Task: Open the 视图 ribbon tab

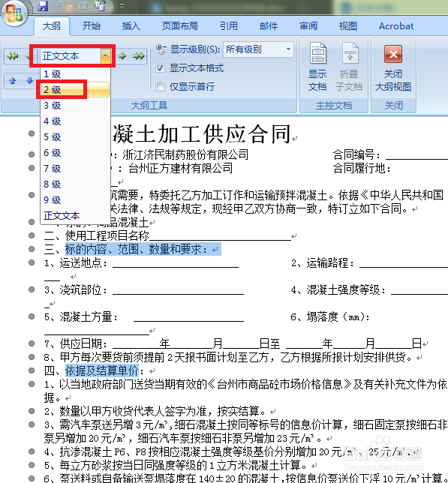Action: 348,26
